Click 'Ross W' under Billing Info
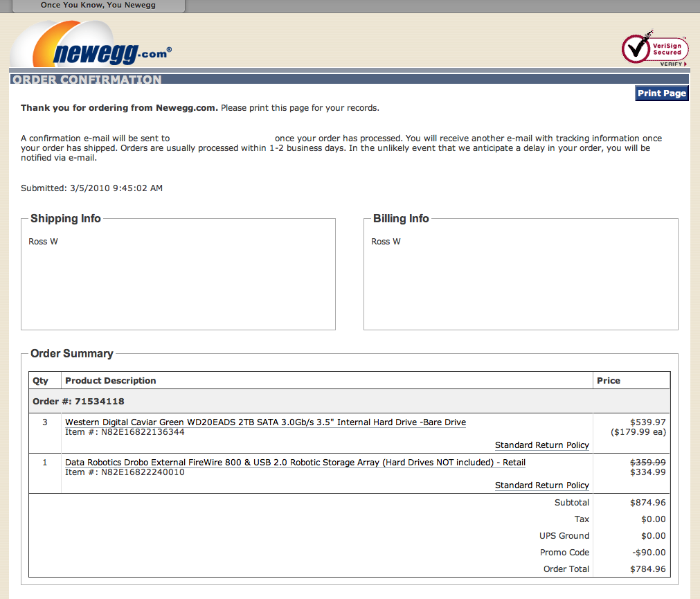700x599 pixels. pyautogui.click(x=386, y=242)
